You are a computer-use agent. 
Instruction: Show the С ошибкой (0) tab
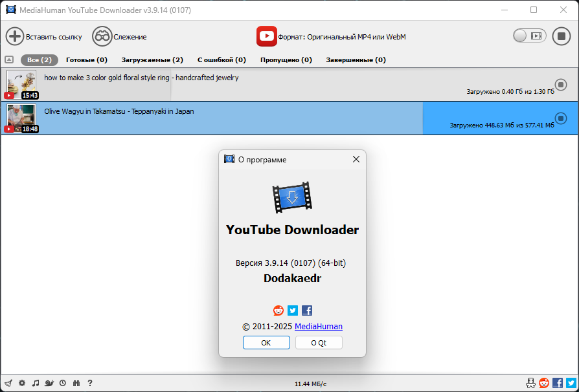(x=221, y=60)
